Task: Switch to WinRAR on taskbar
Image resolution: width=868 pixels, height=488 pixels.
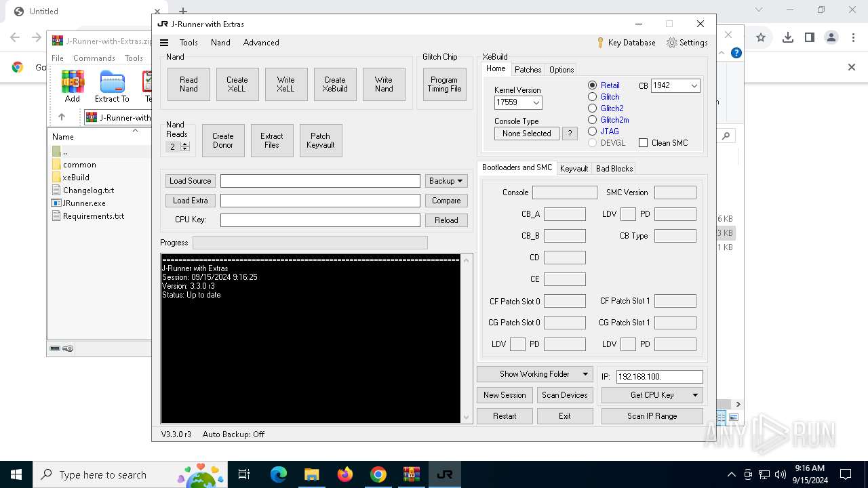Action: [412, 474]
